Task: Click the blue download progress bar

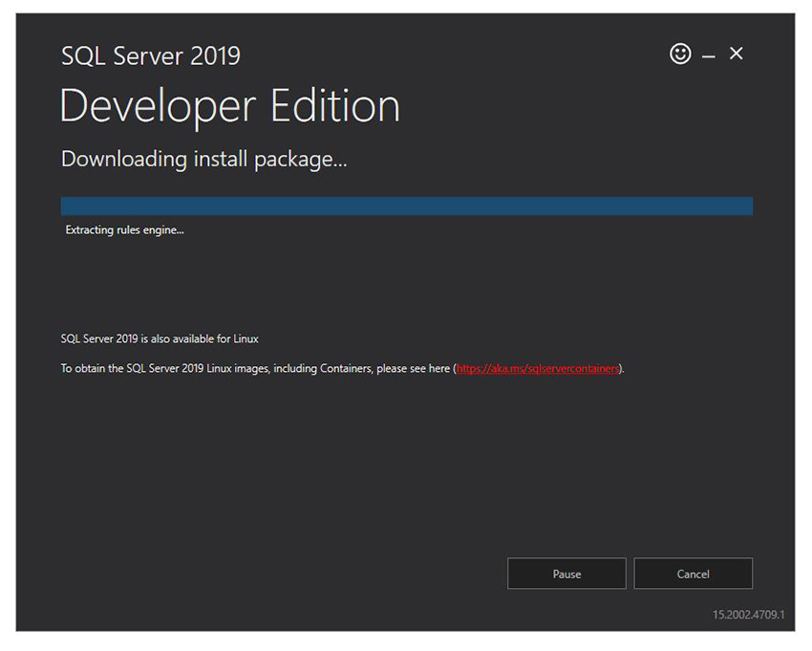Action: pyautogui.click(x=406, y=206)
